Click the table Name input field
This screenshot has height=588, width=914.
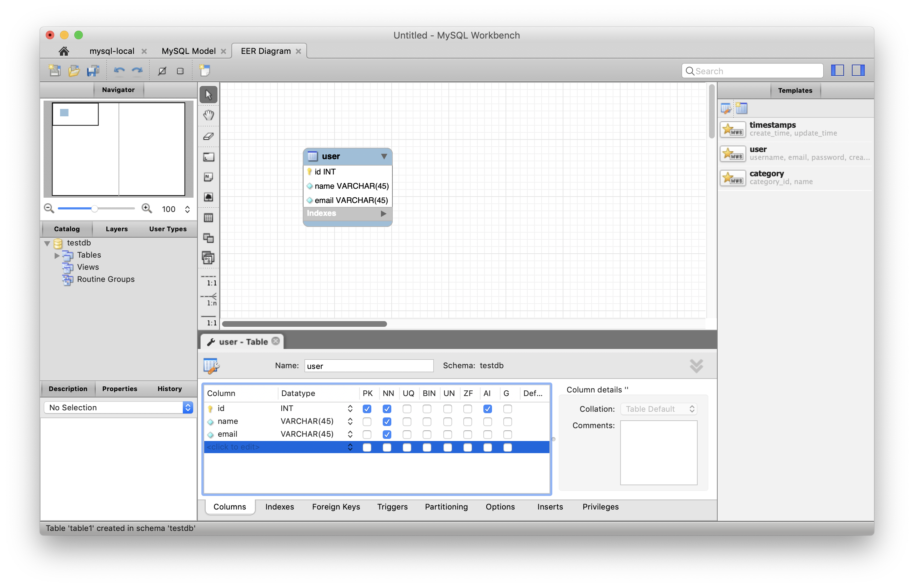[369, 366]
